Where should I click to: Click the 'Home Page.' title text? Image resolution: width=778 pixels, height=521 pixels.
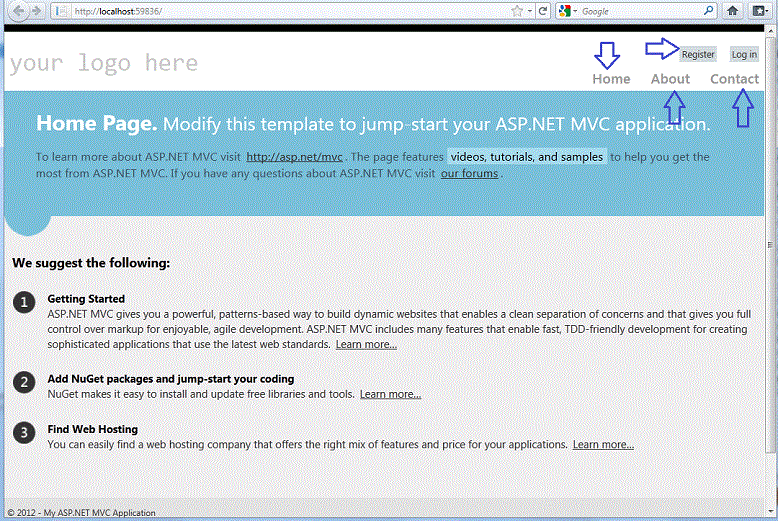pos(97,124)
